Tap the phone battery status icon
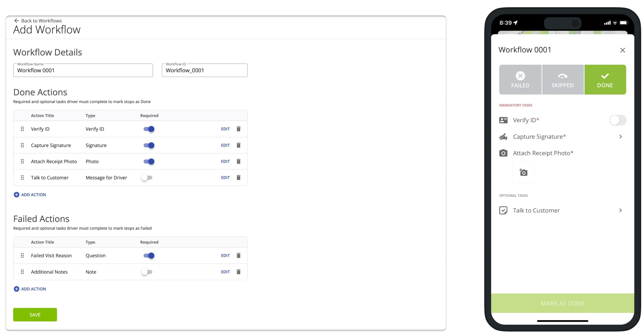 click(624, 23)
